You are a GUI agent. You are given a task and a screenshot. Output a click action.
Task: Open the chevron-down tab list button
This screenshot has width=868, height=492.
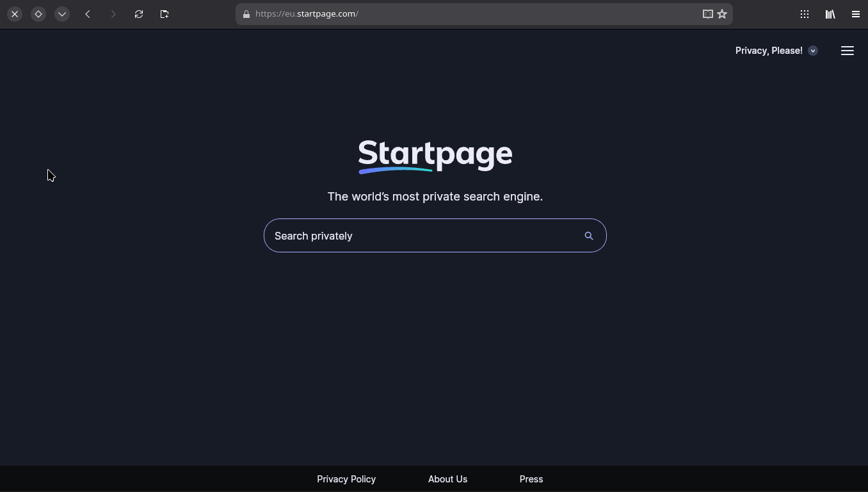[x=62, y=14]
